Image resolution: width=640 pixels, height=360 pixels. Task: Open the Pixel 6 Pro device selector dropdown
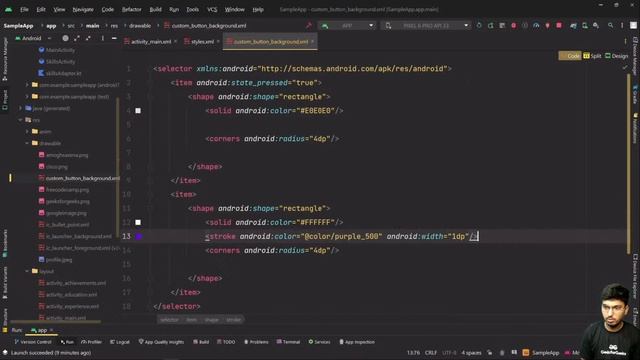[426, 25]
